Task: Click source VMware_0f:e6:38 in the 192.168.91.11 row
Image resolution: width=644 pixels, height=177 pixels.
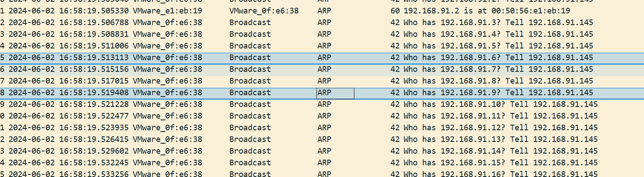Action: [x=168, y=116]
